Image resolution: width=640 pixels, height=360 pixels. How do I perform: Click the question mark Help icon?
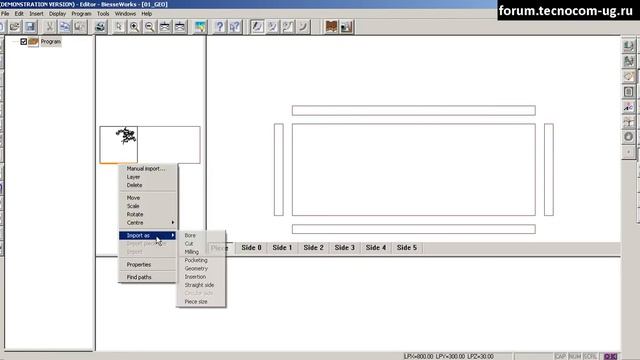[x=220, y=27]
